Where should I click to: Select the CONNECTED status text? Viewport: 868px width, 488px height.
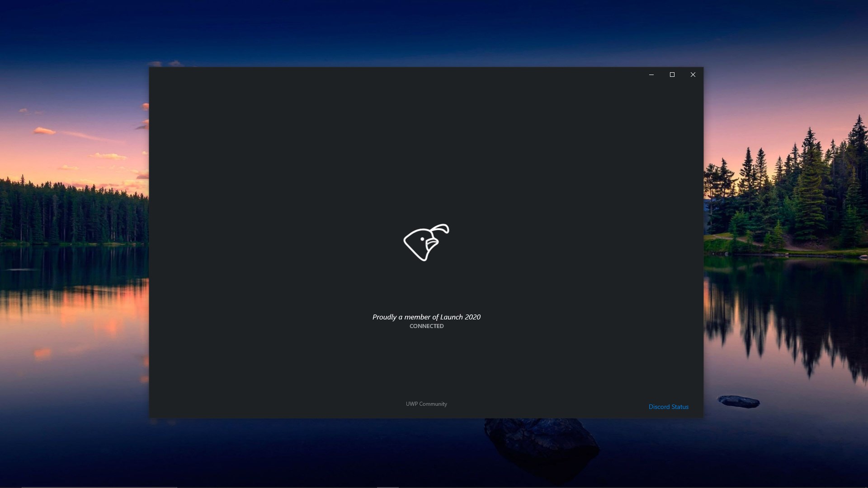(426, 326)
